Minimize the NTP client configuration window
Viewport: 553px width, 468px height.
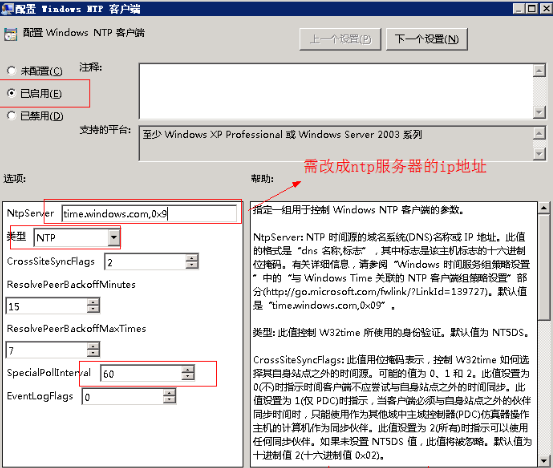(519, 8)
